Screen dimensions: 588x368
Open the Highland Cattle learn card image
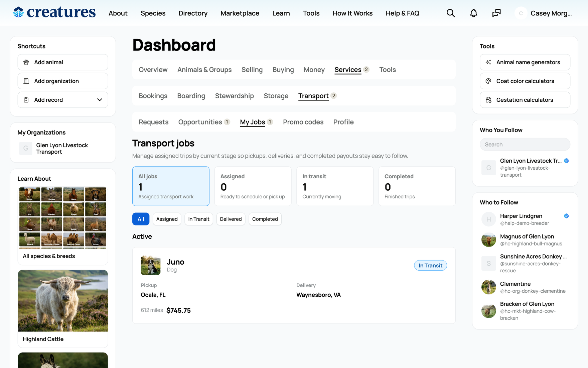63,301
